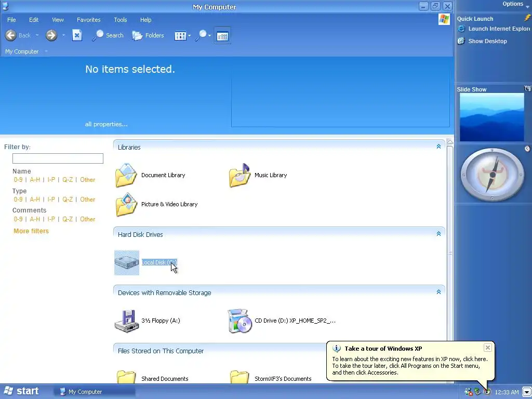532x399 pixels.
Task: Click Show Desktop in the sidebar
Action: [x=482, y=41]
